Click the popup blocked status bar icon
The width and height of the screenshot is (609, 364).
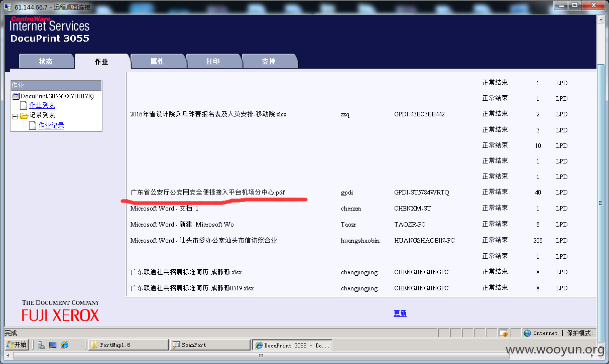504,333
